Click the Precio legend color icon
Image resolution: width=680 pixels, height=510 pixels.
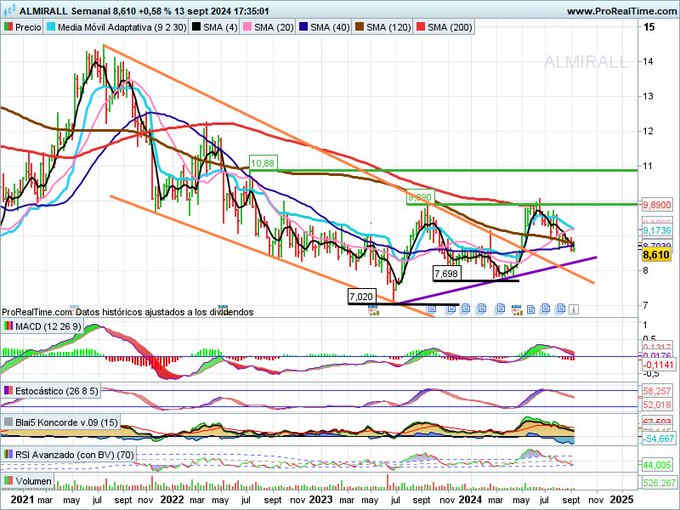coord(8,27)
